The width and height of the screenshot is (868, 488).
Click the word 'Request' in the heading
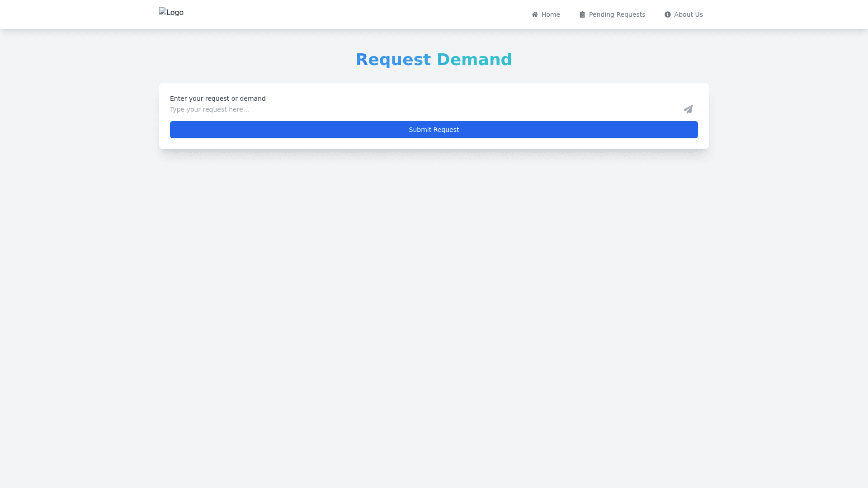tap(393, 60)
